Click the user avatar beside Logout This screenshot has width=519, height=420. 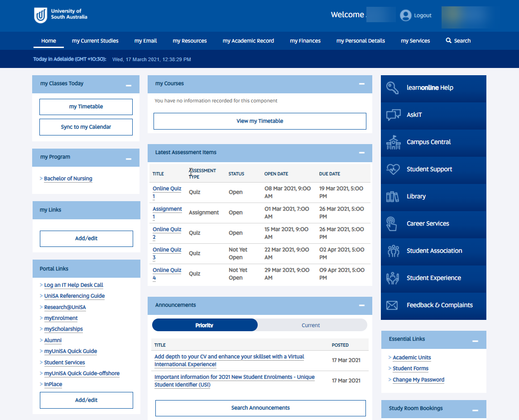coord(405,14)
